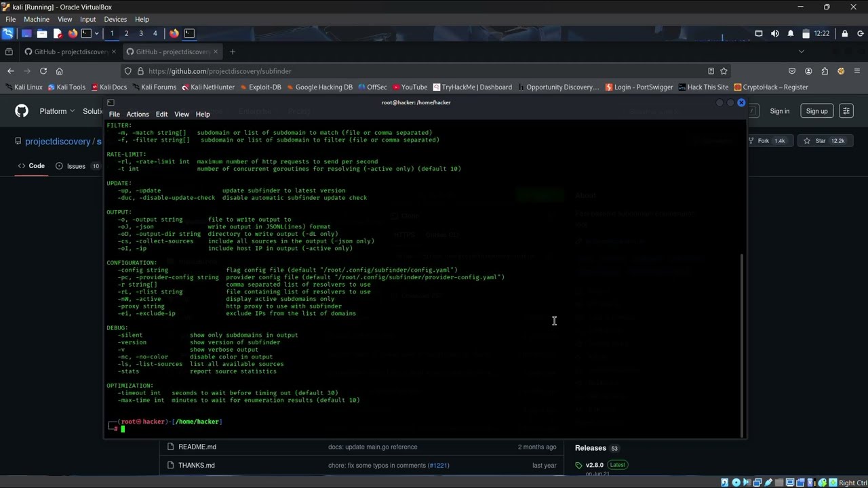Open THANKS.md file in repository list
The width and height of the screenshot is (868, 488).
tap(197, 465)
